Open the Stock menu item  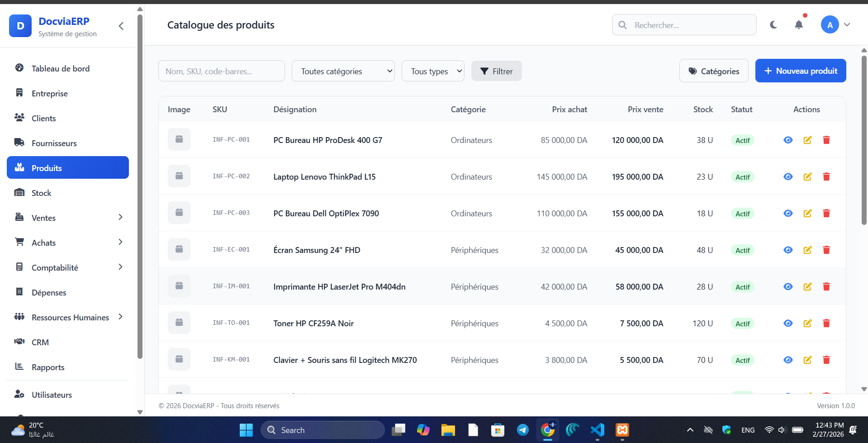(x=42, y=193)
